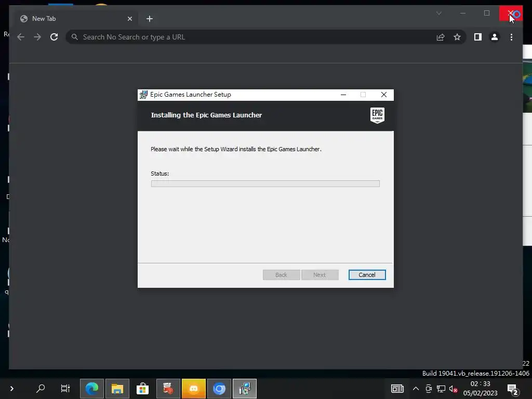Click the installation status progress bar
Screen dimensions: 532x399
[265, 183]
